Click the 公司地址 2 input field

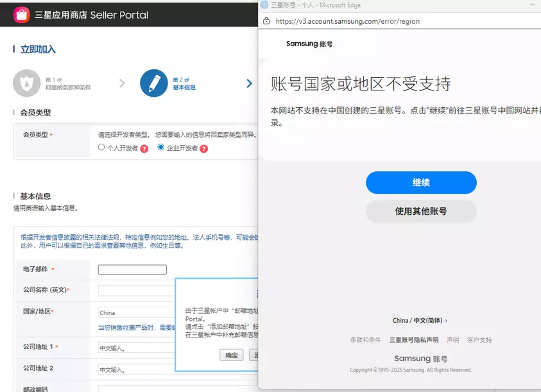click(137, 370)
